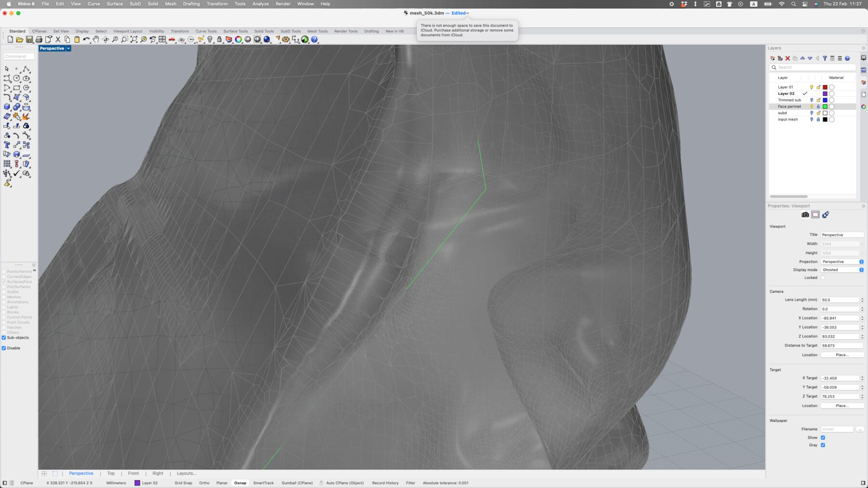The width and height of the screenshot is (868, 488).
Task: Click the red color swatch of Layer 01
Action: [x=825, y=87]
